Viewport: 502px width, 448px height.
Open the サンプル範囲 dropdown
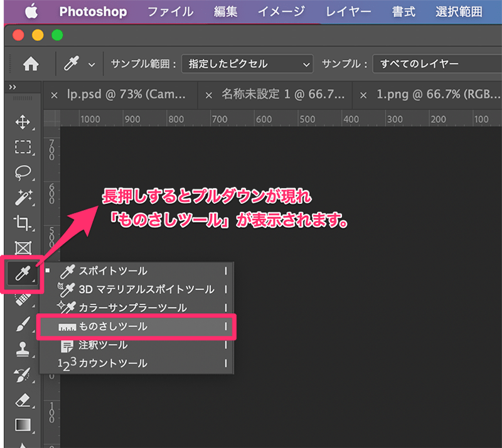point(247,64)
